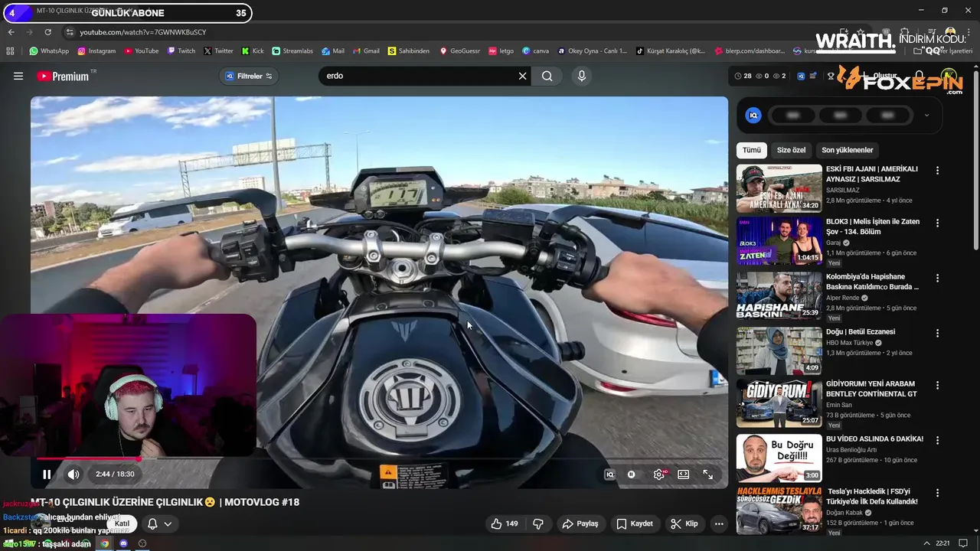Save video with Kaydet button

point(635,523)
